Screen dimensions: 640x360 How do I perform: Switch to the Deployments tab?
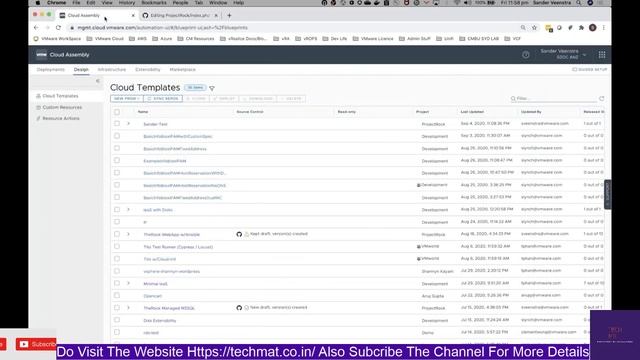51,70
